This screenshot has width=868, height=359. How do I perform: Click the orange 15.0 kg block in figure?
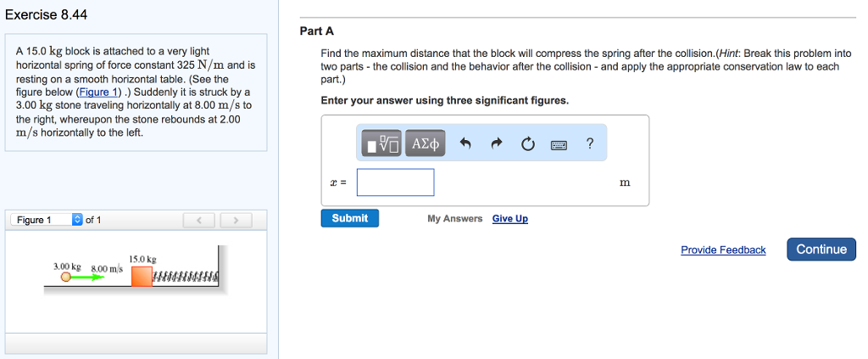(x=142, y=276)
